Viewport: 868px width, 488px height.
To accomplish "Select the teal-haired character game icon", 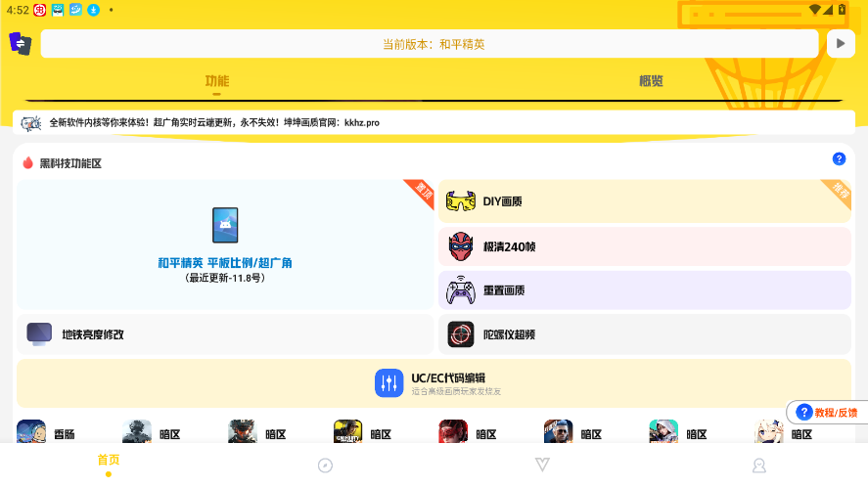I will [663, 432].
